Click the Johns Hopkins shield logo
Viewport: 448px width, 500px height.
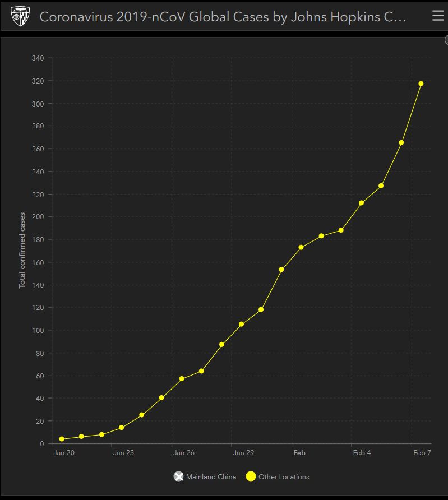[x=21, y=17]
